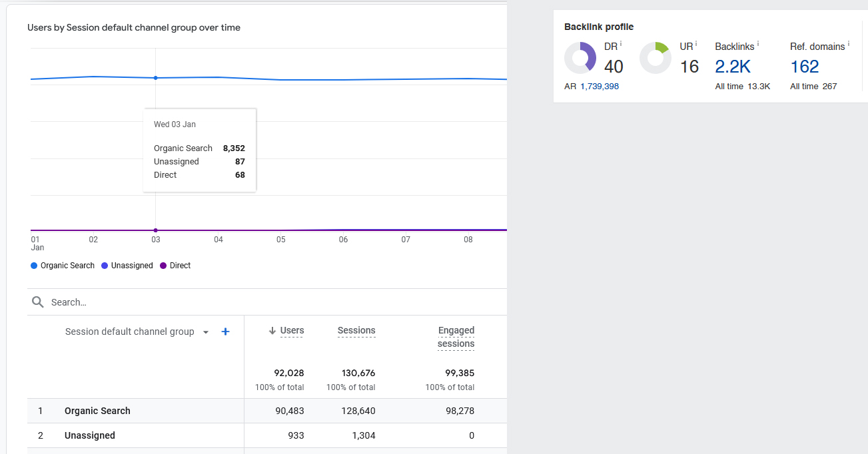
Task: Toggle Unassigned legend series
Action: (x=127, y=266)
